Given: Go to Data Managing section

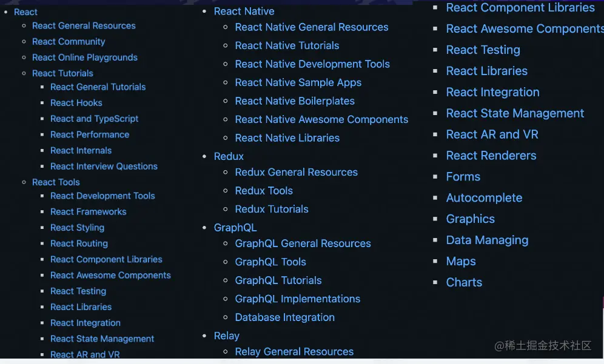Looking at the screenshot, I should (488, 240).
